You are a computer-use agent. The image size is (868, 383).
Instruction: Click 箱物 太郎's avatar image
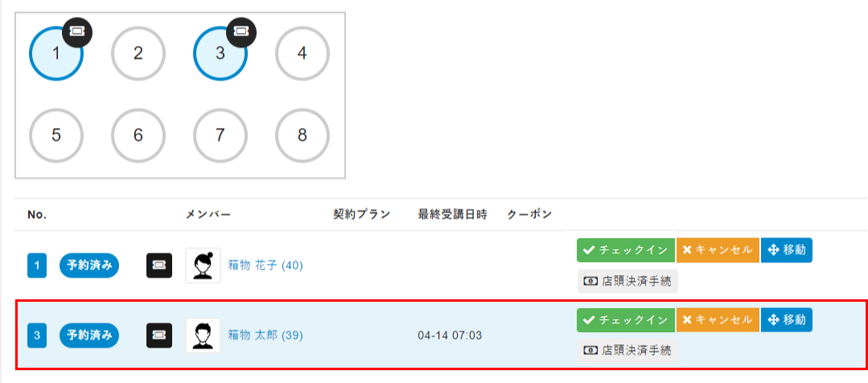[x=203, y=335]
